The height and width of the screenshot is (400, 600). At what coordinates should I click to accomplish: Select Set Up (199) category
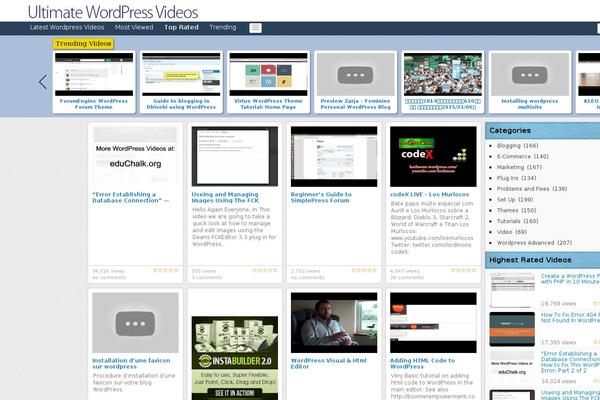(515, 199)
